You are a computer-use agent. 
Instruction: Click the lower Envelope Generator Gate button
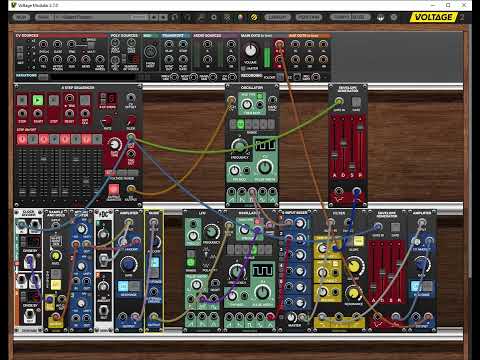(x=395, y=227)
